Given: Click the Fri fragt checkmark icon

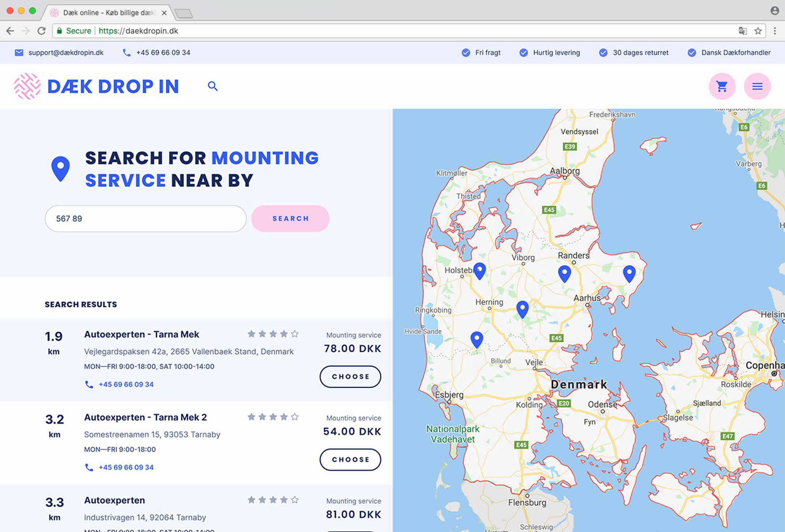Looking at the screenshot, I should coord(466,53).
